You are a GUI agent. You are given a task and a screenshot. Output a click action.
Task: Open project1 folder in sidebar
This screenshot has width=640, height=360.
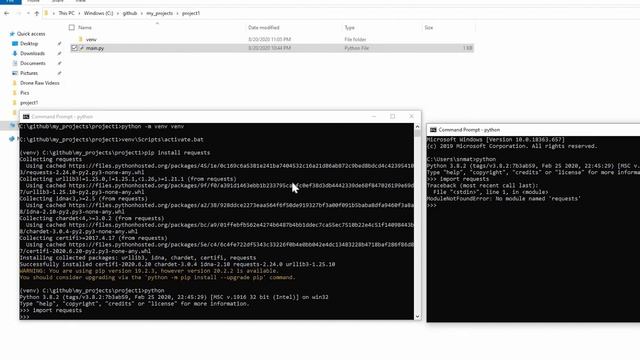coord(29,103)
